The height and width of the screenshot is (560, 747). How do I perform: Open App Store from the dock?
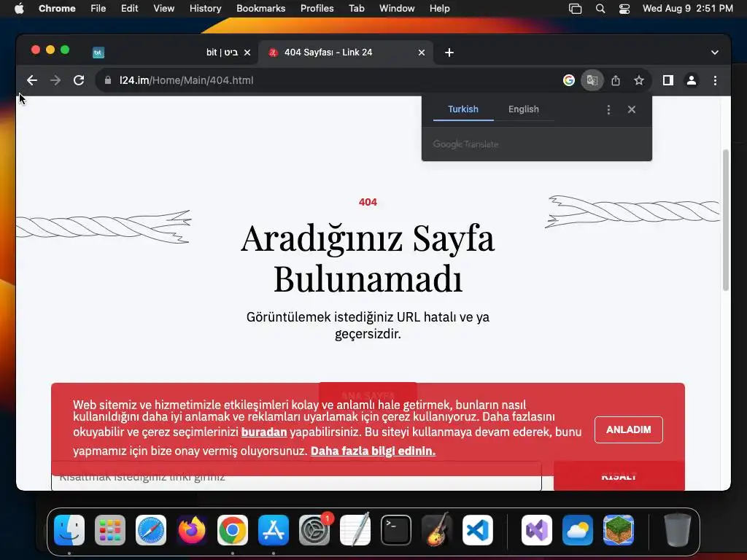(274, 530)
